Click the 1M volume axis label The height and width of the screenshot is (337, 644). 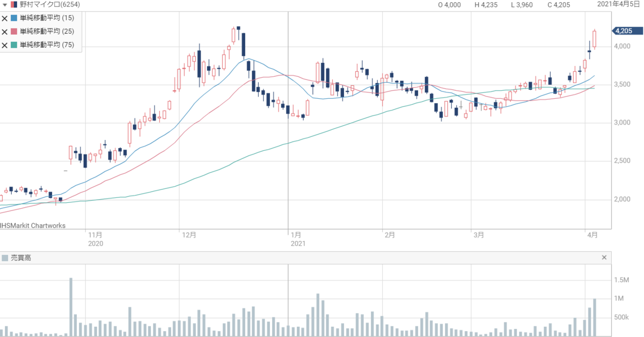(620, 299)
